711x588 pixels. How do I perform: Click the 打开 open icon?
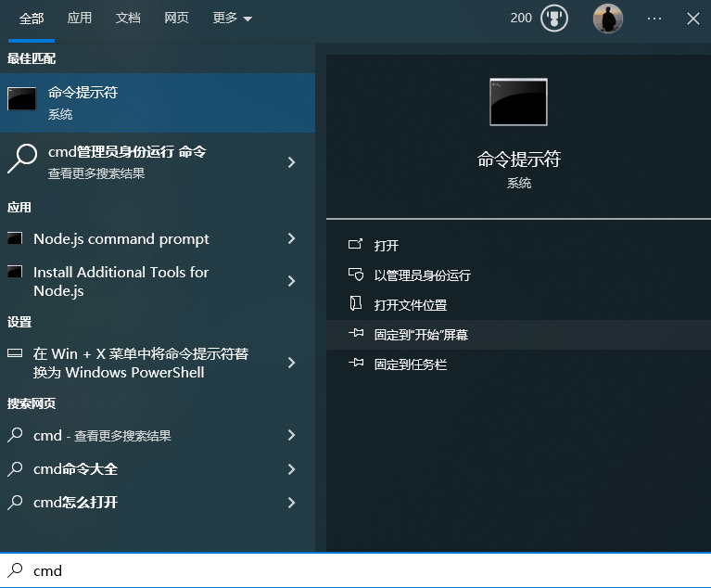point(356,245)
